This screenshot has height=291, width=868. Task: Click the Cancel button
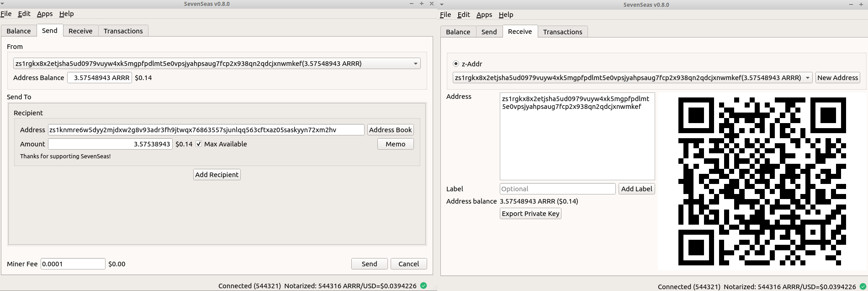[409, 264]
